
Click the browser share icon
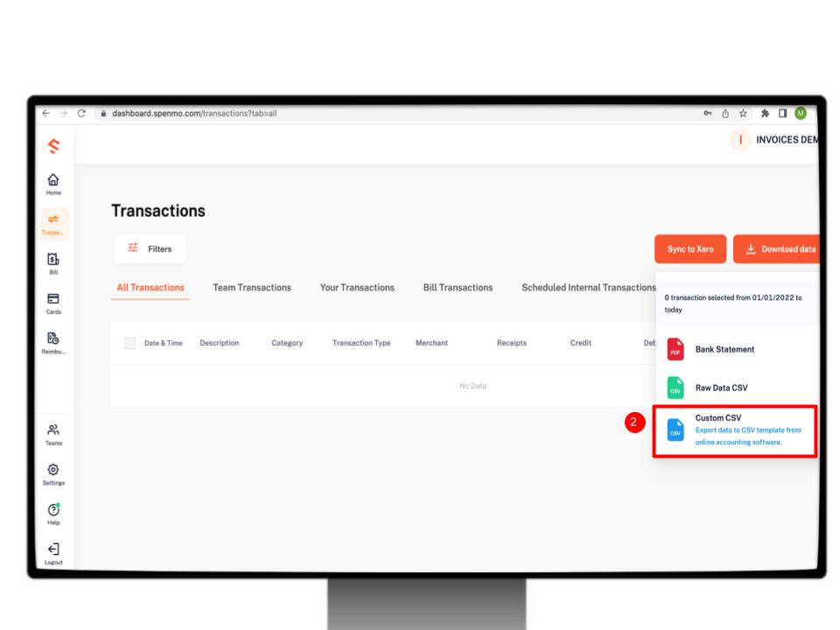725,113
